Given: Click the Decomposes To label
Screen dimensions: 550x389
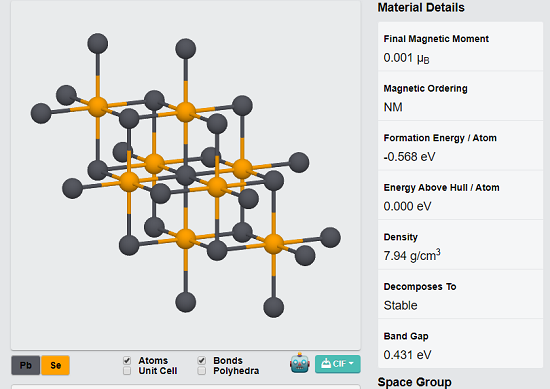Looking at the screenshot, I should [420, 287].
